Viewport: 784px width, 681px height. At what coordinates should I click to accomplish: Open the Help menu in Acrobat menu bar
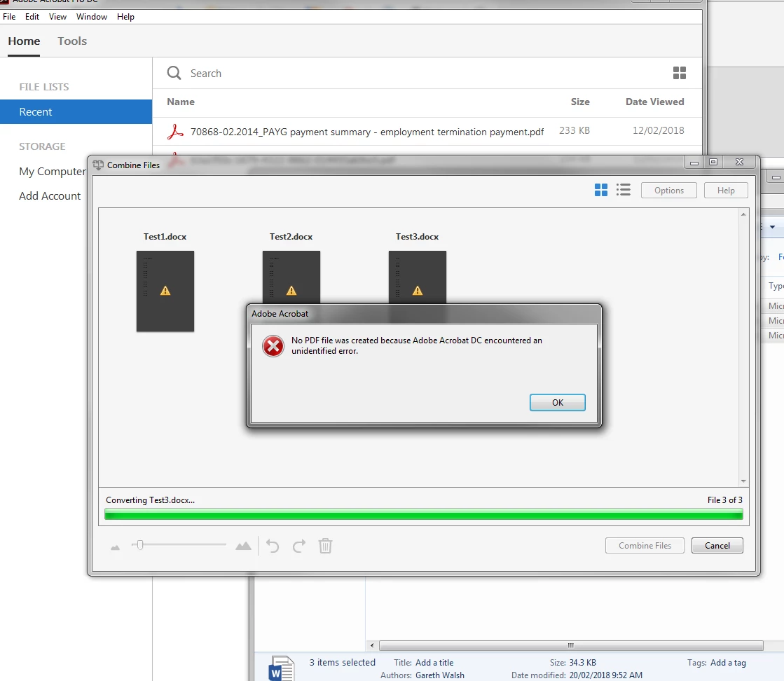[125, 17]
